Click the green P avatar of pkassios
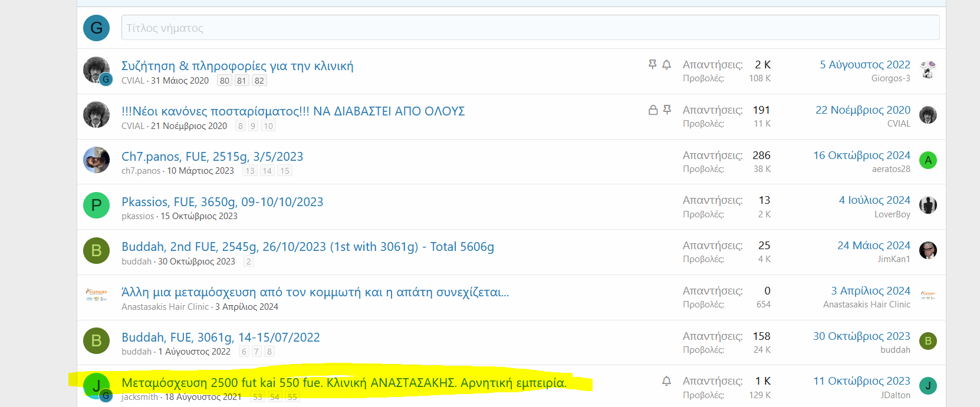The height and width of the screenshot is (407, 980). [96, 205]
